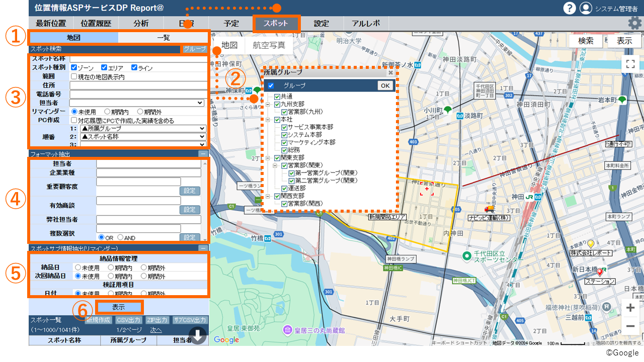
Task: Open the settings gear icon
Action: (x=634, y=23)
